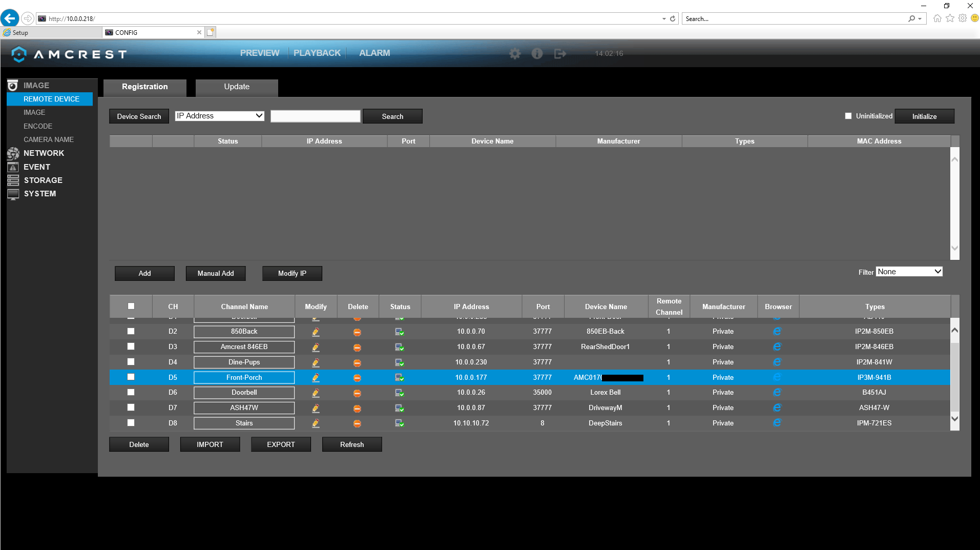Click modify pencil for D6 Doorbell
The image size is (980, 550).
click(x=316, y=393)
